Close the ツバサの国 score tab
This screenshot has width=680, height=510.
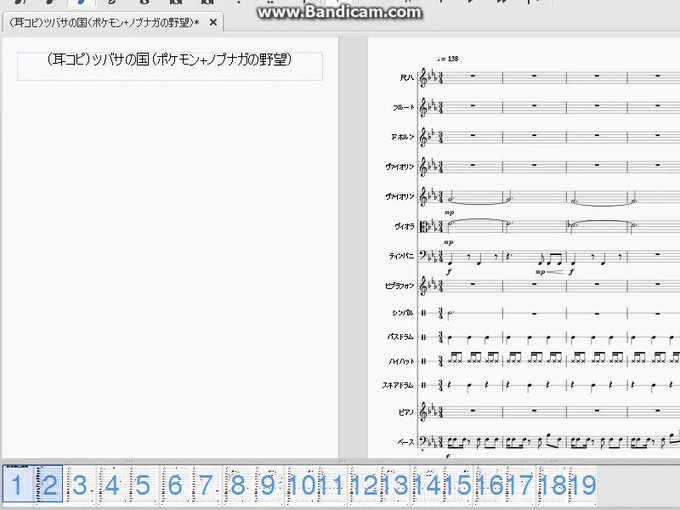[213, 22]
